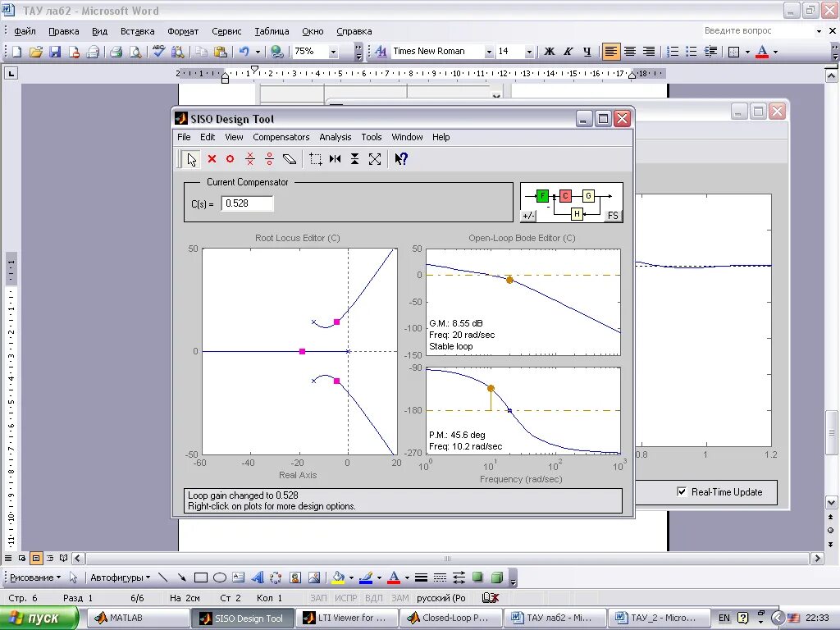The width and height of the screenshot is (840, 630).
Task: Uncheck the Real-Time Update checkbox
Action: (682, 492)
